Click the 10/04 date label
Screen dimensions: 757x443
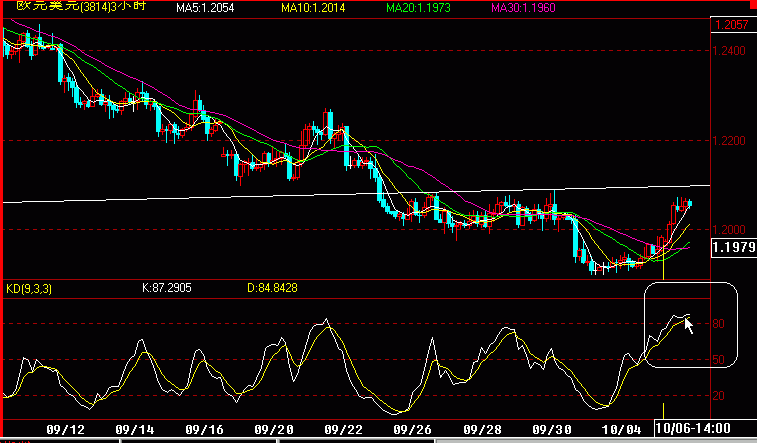[621, 429]
